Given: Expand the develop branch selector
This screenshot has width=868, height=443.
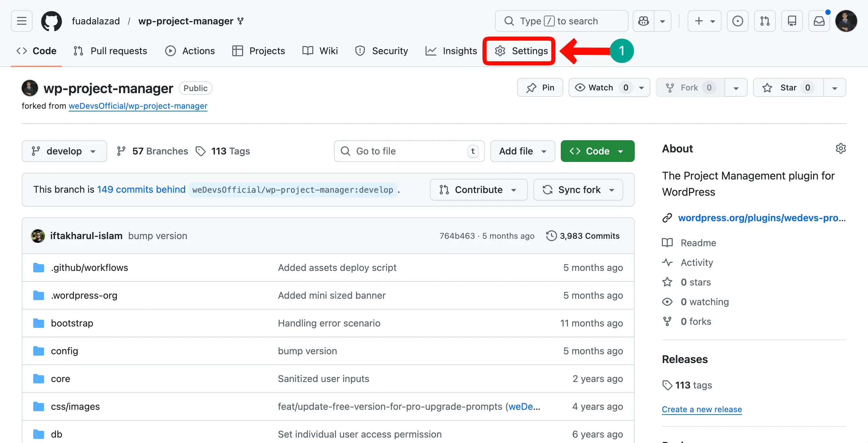Looking at the screenshot, I should click(64, 151).
